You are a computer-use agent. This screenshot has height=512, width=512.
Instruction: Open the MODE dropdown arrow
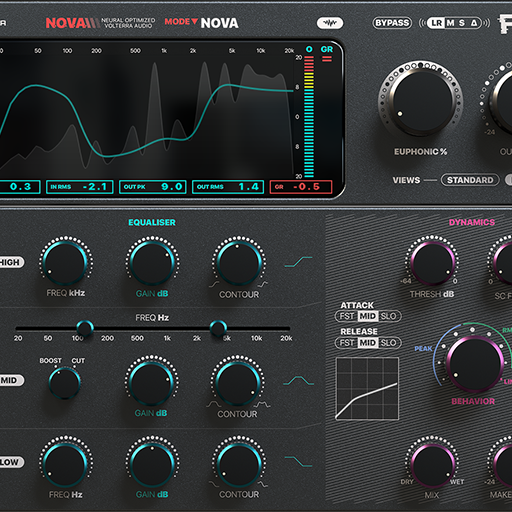194,22
